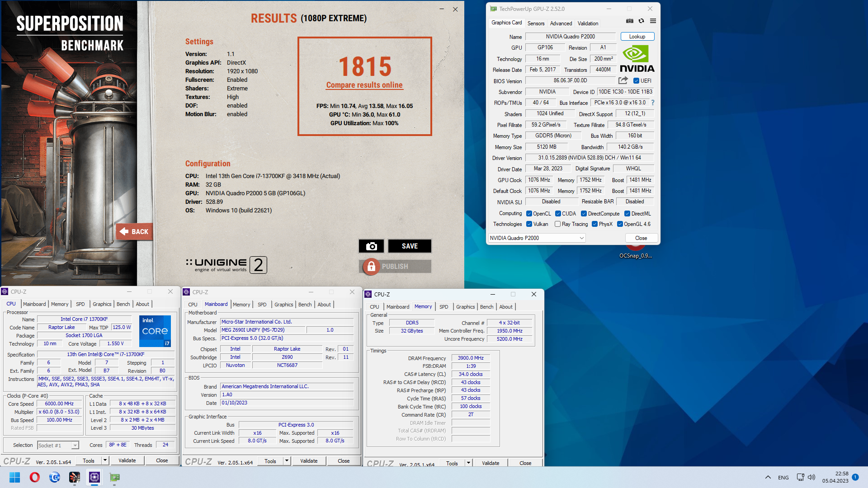Click Validate in the CPU-Z CPU window
The image size is (868, 488).
127,460
